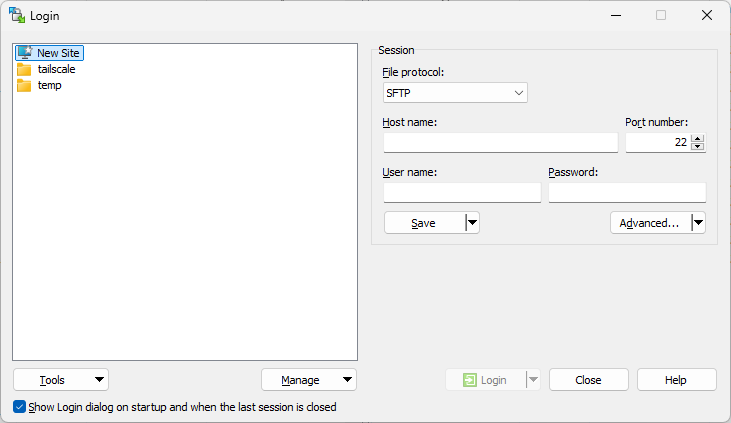Click the window X close icon
This screenshot has height=423, width=731.
(707, 15)
